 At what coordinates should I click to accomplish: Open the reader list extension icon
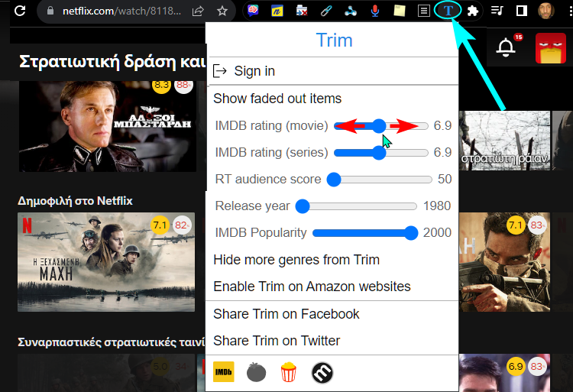(423, 11)
